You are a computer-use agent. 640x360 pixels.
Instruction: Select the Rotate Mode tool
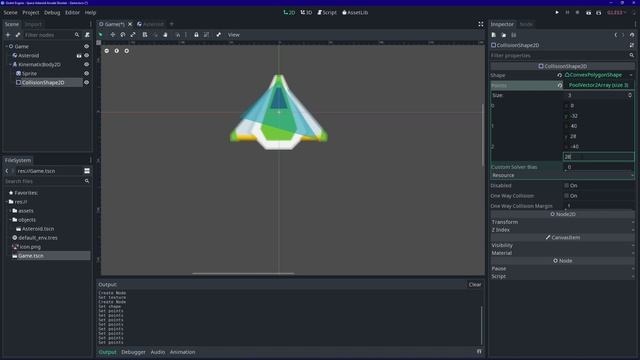123,35
